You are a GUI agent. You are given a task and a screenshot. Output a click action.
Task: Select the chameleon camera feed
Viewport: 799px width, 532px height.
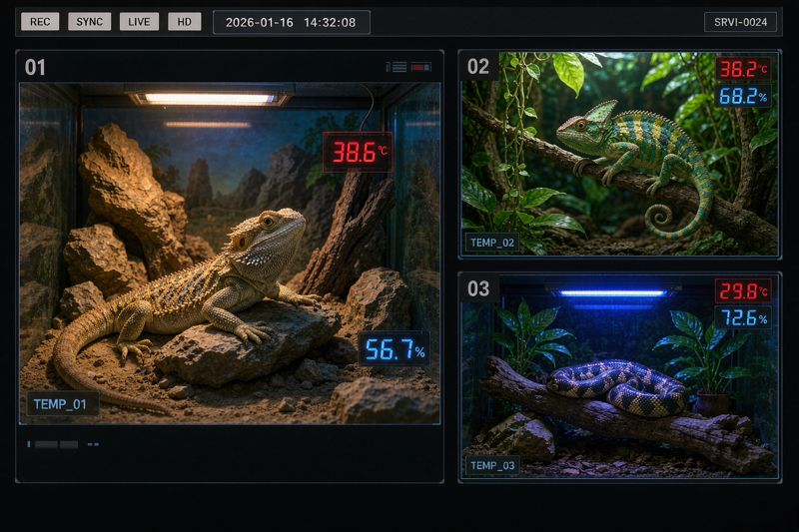(619, 154)
